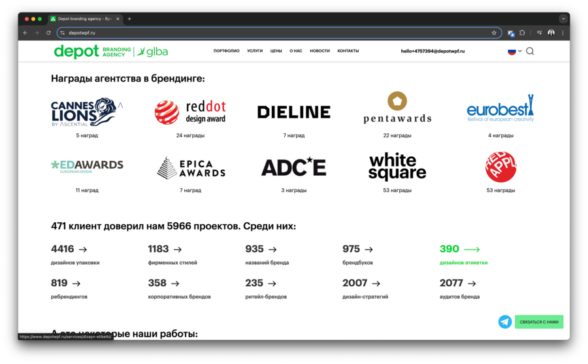Open the media control icon in toolbar
This screenshot has width=588, height=364.
tap(539, 33)
